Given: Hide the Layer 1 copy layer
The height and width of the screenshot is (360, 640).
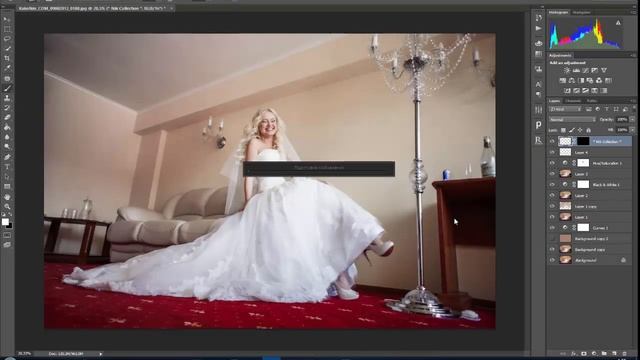Looking at the screenshot, I should click(552, 206).
